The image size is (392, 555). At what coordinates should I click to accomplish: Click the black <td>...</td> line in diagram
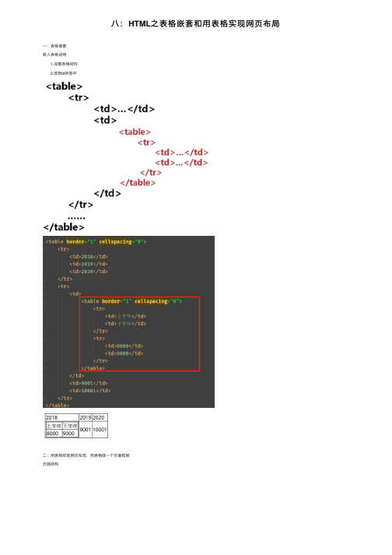coord(124,109)
